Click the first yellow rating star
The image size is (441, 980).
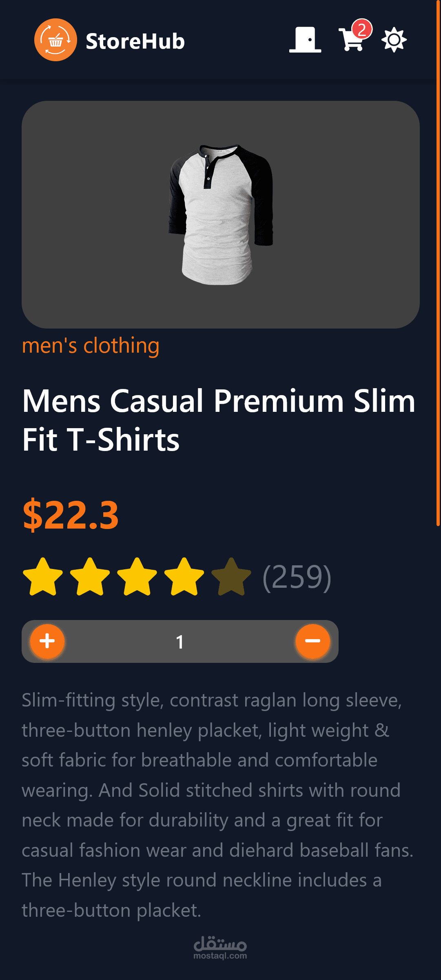tap(43, 577)
